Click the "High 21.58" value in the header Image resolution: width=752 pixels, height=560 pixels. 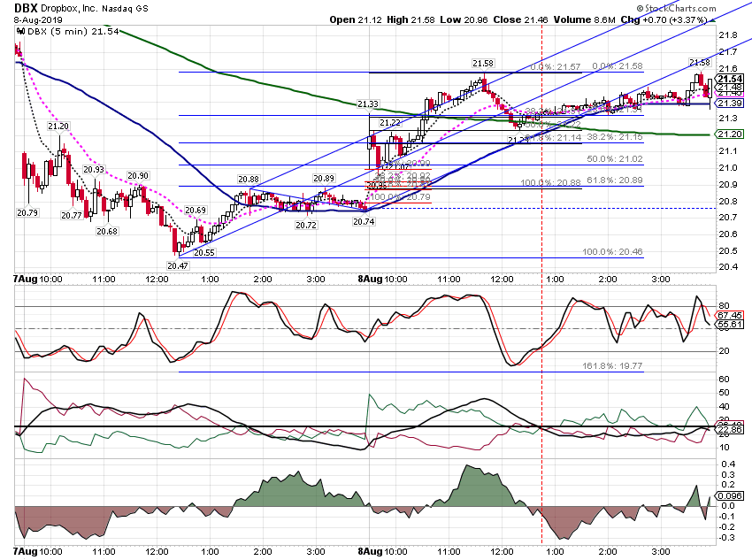coord(411,19)
